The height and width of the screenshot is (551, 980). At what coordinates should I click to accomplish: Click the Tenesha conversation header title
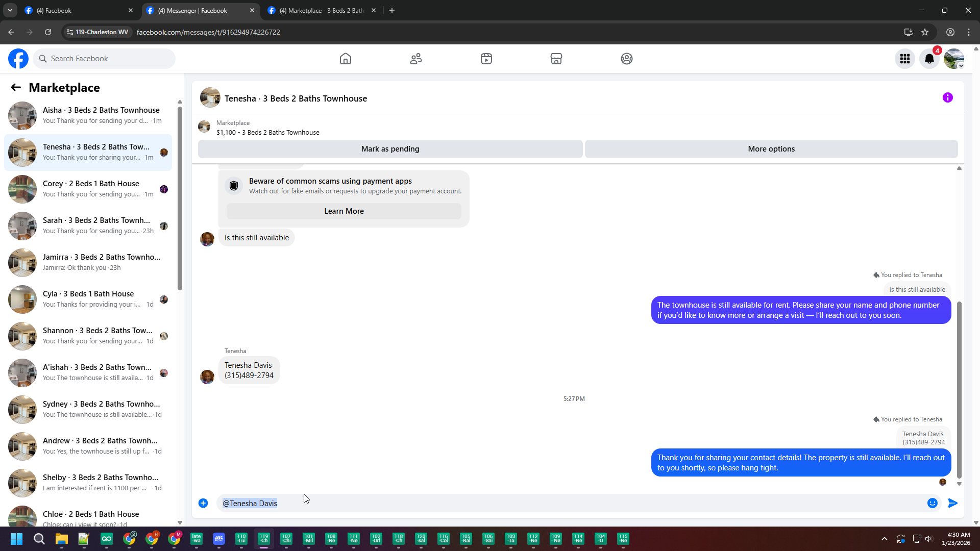296,98
